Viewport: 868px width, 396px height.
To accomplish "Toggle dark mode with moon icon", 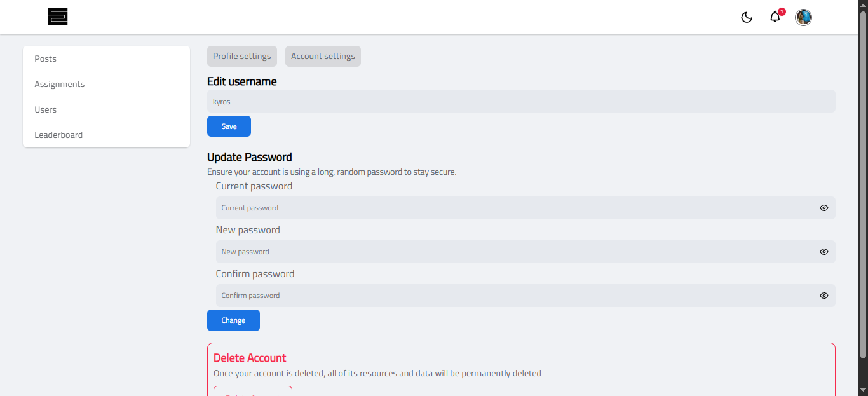I will tap(747, 17).
